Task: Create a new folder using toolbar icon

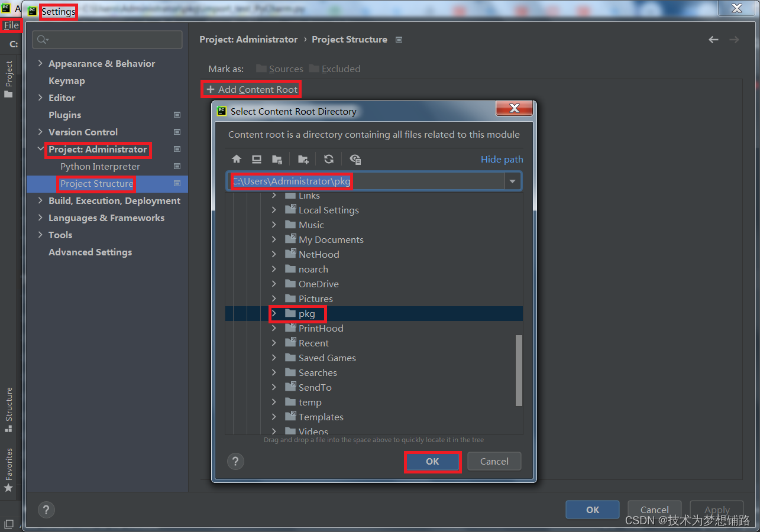Action: (303, 159)
